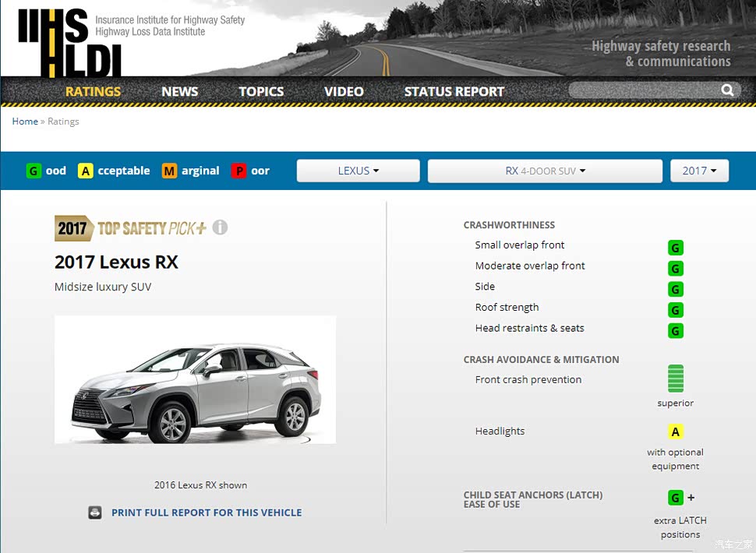Image resolution: width=756 pixels, height=553 pixels.
Task: Open the NEWS menu
Action: [x=180, y=92]
